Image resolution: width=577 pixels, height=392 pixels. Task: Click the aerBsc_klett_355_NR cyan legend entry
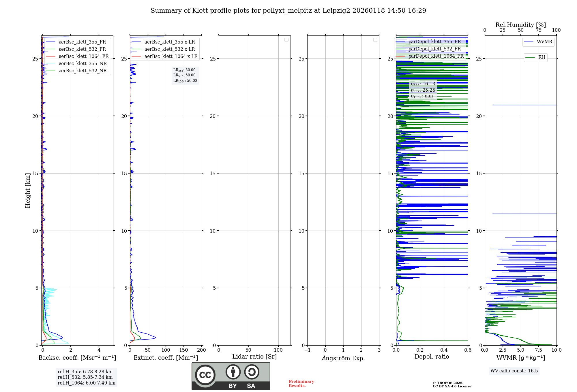(x=83, y=63)
